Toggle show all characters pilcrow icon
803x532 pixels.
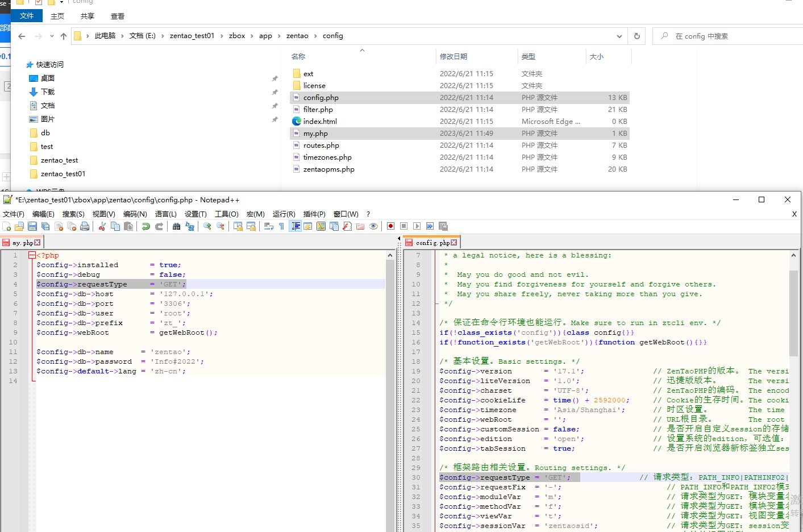click(x=281, y=226)
